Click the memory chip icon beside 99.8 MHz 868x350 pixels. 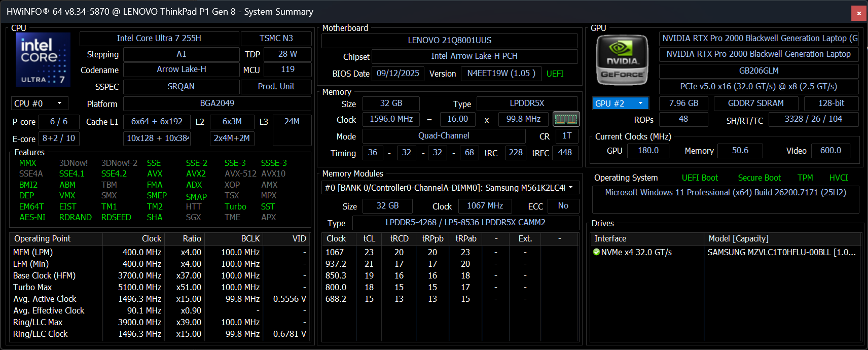pos(566,119)
